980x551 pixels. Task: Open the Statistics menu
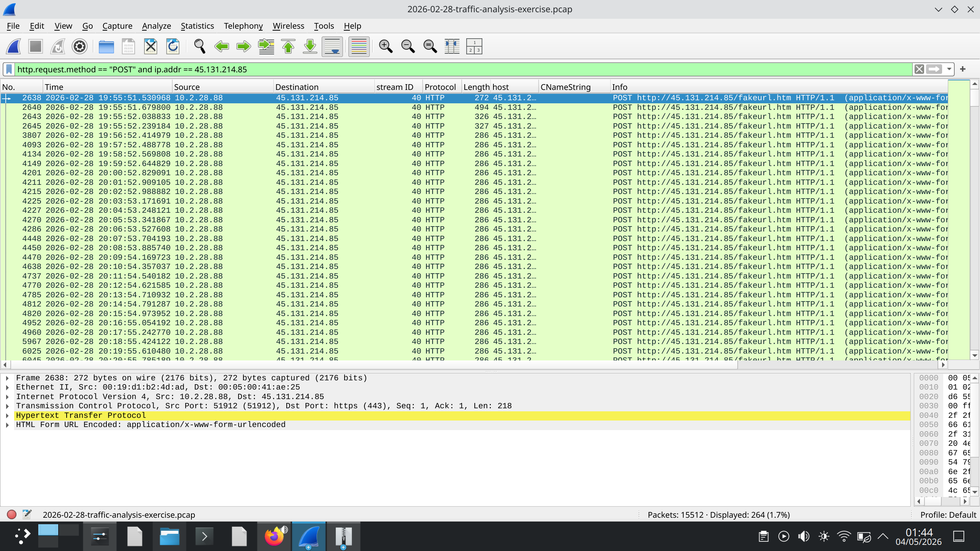[x=197, y=26]
